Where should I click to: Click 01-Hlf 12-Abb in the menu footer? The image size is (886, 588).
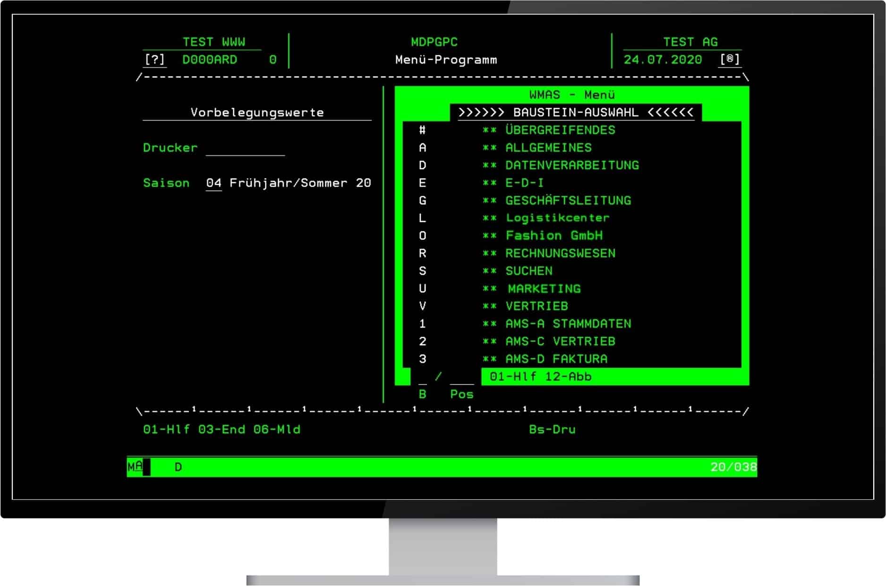pyautogui.click(x=540, y=377)
